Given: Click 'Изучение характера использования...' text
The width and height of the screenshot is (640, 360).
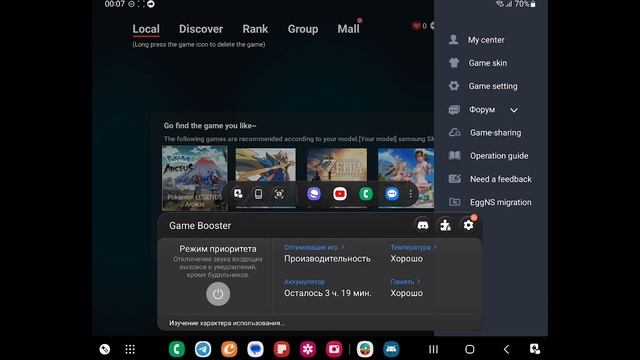Looking at the screenshot, I should click(227, 323).
